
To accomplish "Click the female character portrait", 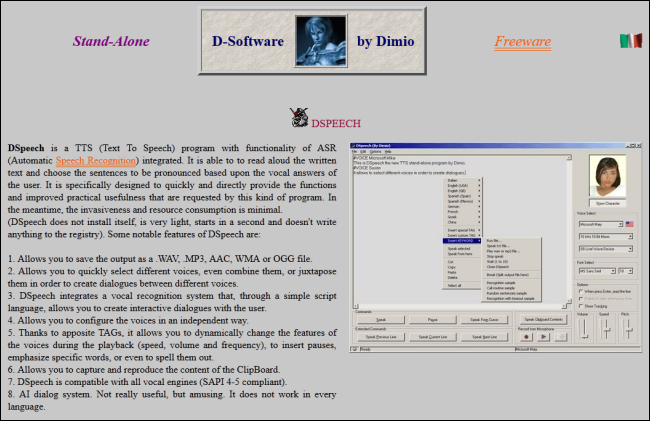I will pos(607,176).
